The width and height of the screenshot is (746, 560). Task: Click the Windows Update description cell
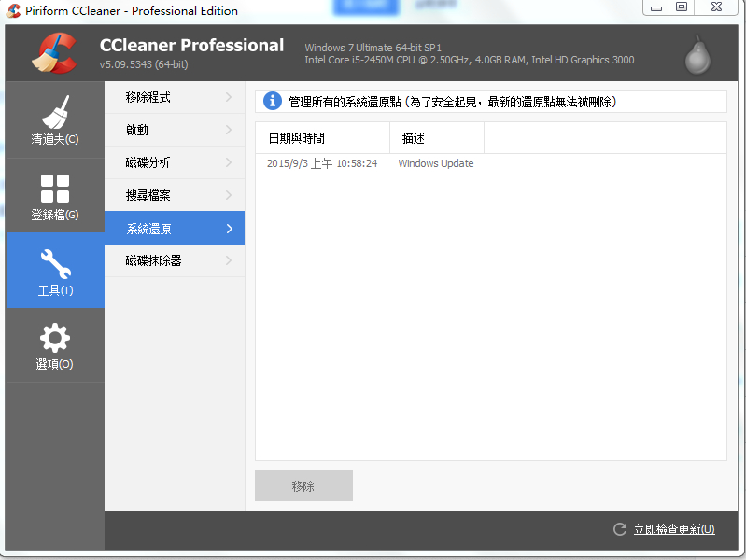pyautogui.click(x=436, y=163)
